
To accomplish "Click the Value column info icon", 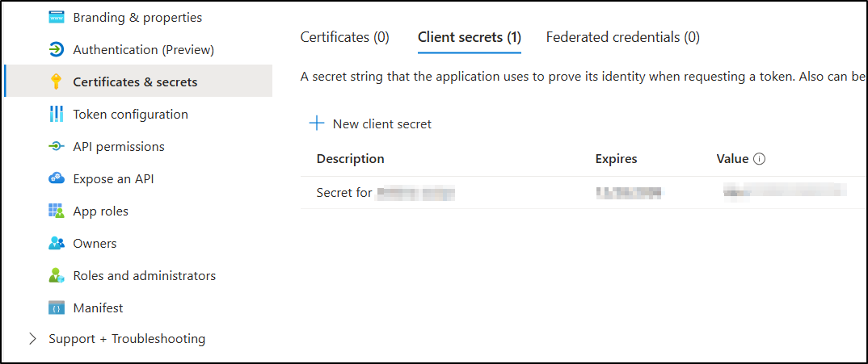I will [x=759, y=159].
